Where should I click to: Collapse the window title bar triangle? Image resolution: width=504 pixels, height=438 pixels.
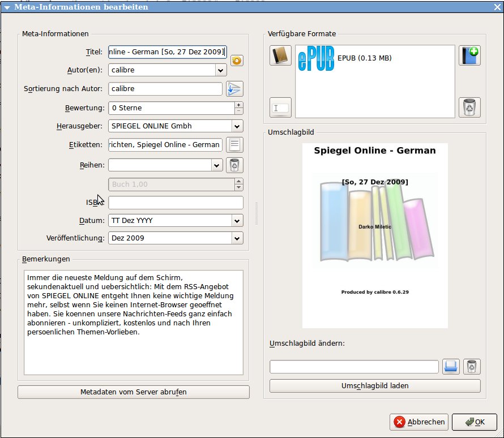point(7,7)
